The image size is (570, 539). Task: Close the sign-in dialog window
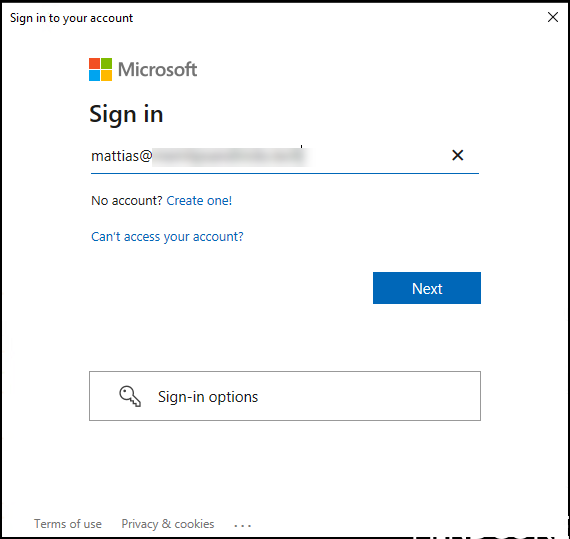[553, 17]
